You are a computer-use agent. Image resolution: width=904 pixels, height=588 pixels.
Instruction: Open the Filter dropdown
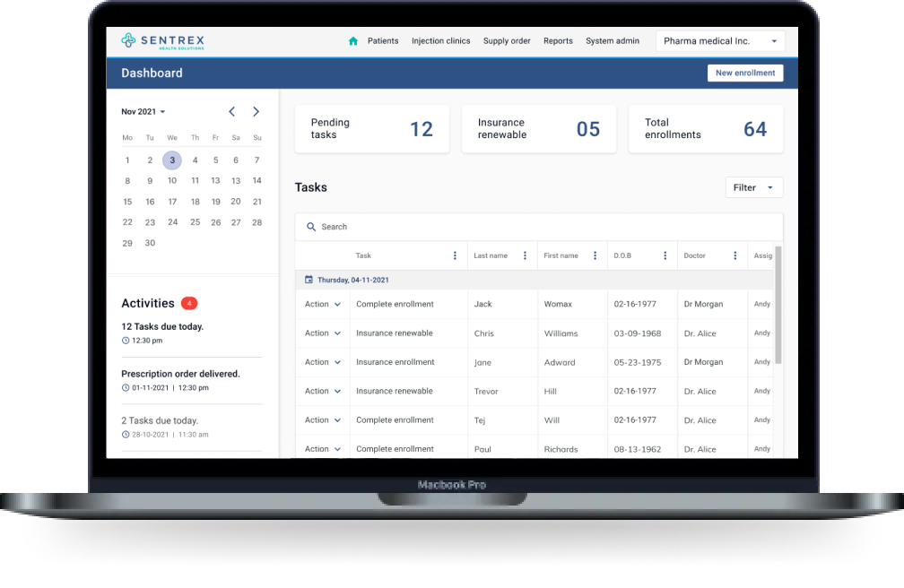(753, 187)
